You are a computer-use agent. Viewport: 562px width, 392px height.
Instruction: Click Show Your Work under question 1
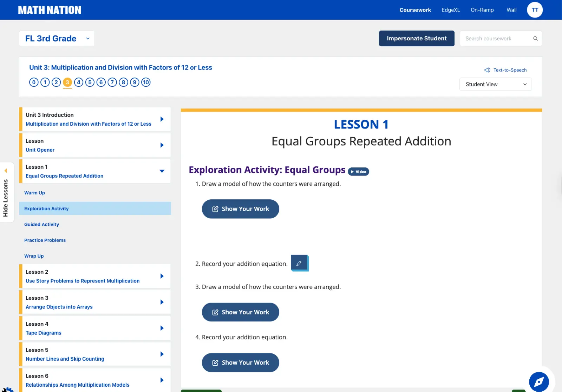coord(240,209)
